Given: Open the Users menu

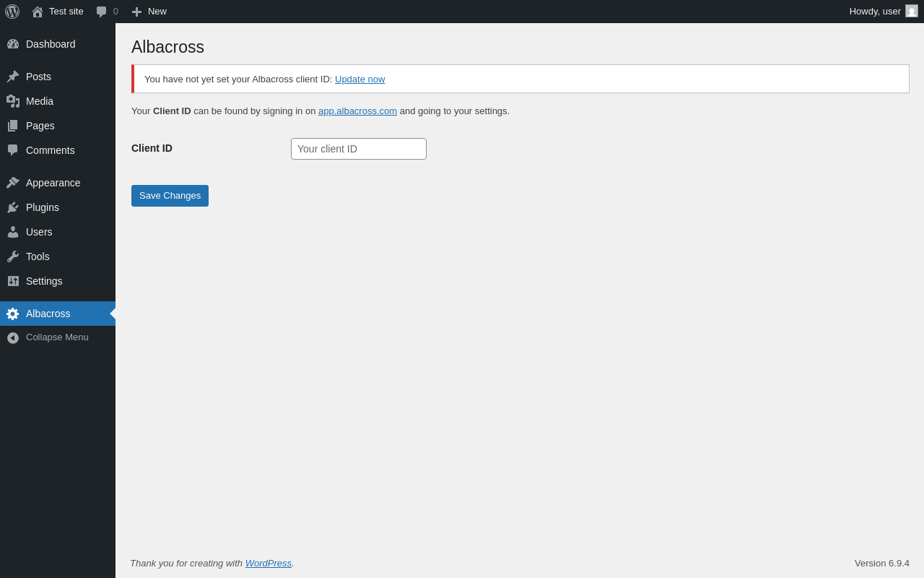Looking at the screenshot, I should click(58, 232).
